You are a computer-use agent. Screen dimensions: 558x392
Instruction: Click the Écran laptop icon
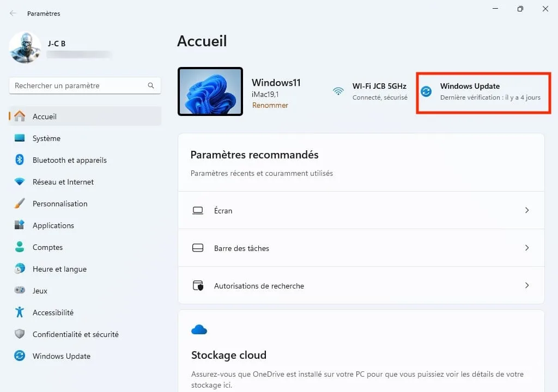click(x=197, y=210)
